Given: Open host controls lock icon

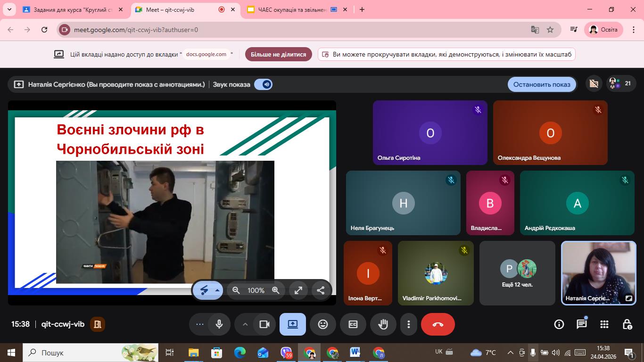Looking at the screenshot, I should 627,324.
